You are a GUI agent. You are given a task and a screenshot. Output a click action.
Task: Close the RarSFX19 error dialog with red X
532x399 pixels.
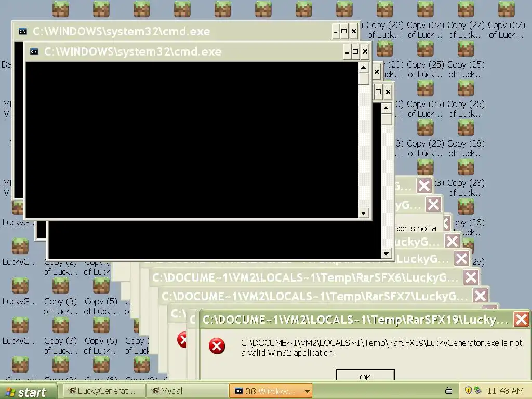pos(521,320)
